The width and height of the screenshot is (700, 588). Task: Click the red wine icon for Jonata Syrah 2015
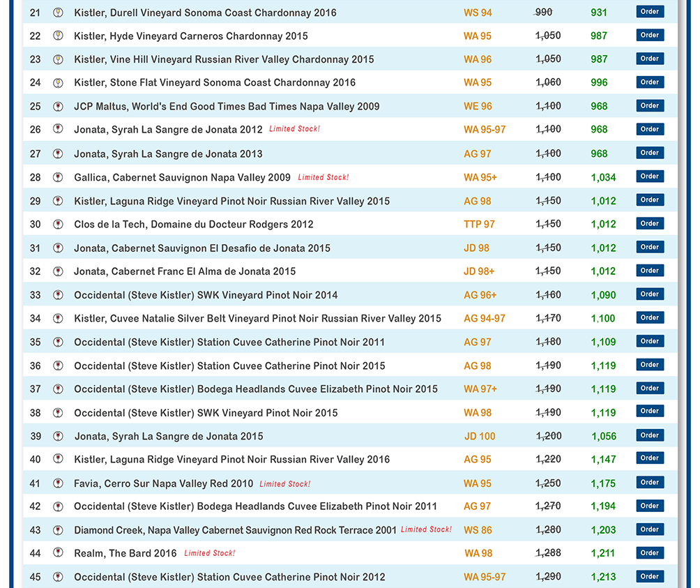tap(58, 436)
